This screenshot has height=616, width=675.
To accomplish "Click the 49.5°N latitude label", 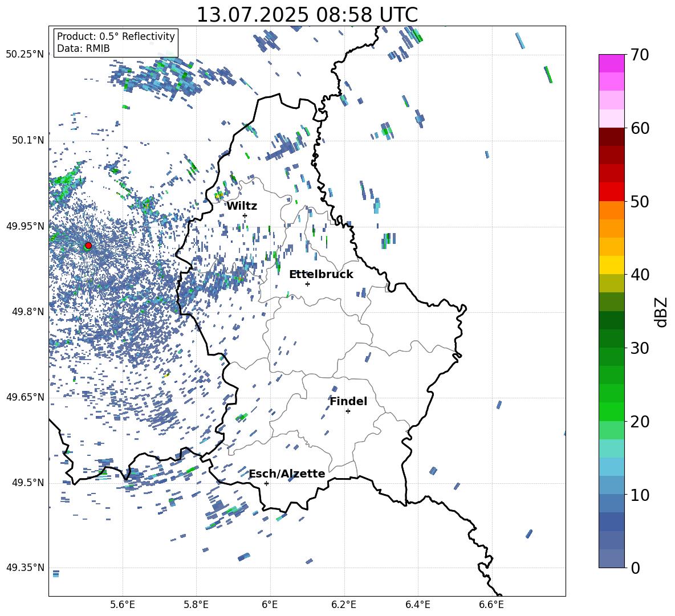I will click(27, 483).
